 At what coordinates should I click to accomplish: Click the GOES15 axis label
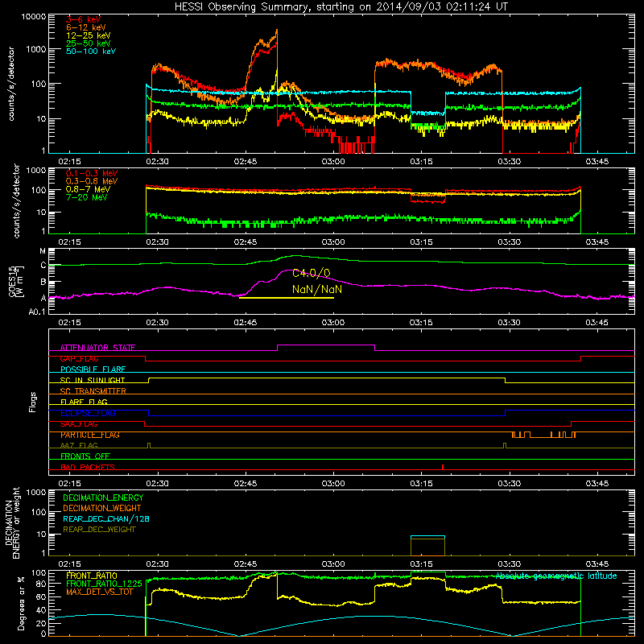tap(16, 281)
